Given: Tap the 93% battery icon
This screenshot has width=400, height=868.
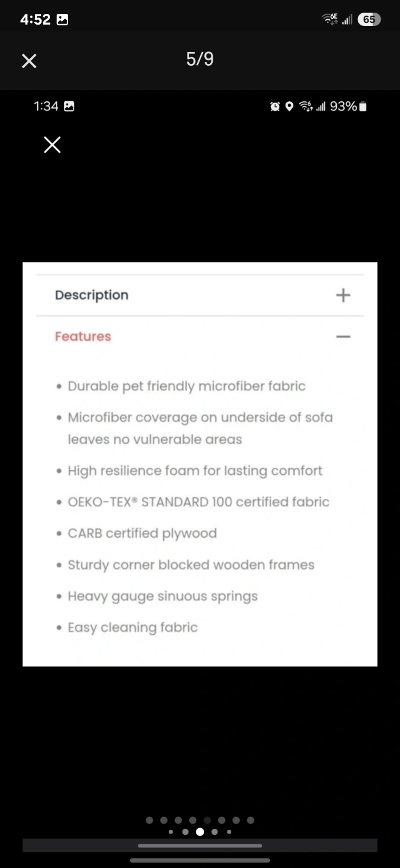Looking at the screenshot, I should pyautogui.click(x=363, y=107).
